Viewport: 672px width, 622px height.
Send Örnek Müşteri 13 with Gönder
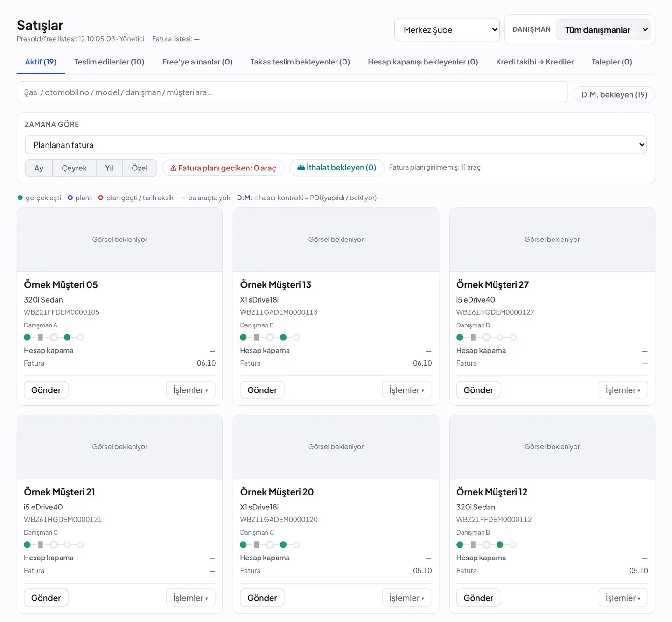(262, 390)
